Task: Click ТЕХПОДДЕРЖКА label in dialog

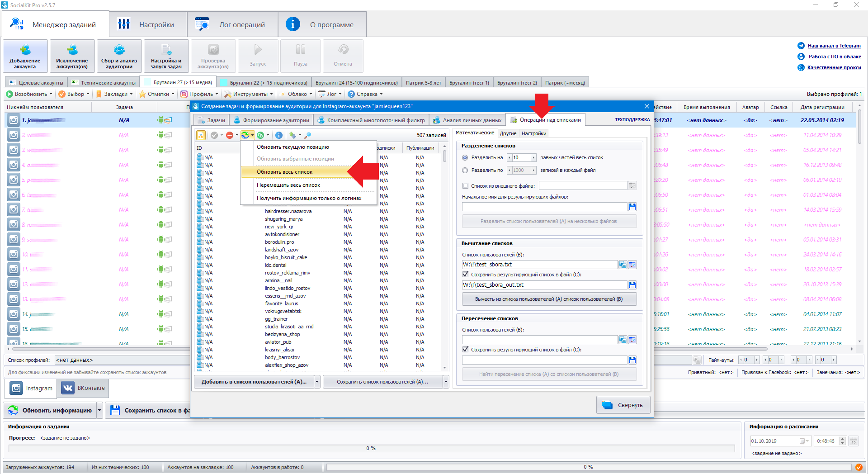Action: tap(632, 120)
